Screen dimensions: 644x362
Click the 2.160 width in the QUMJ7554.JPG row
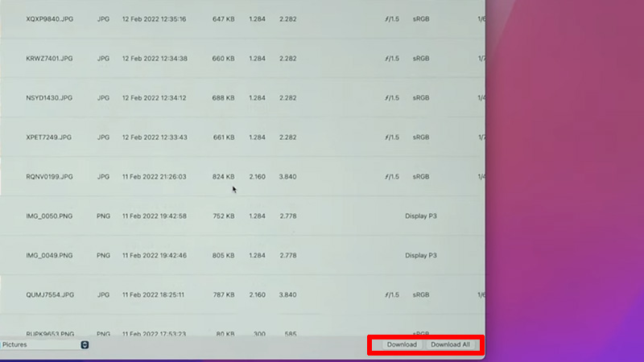tap(257, 295)
